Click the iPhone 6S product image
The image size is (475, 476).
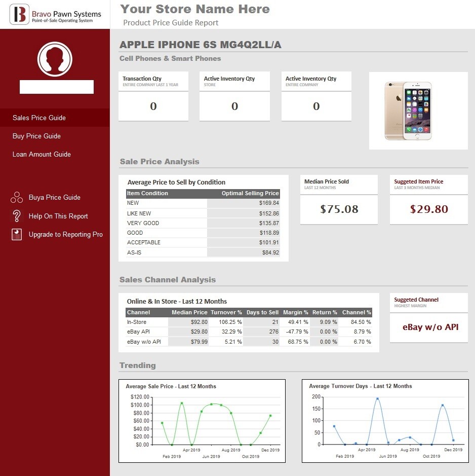coord(408,111)
